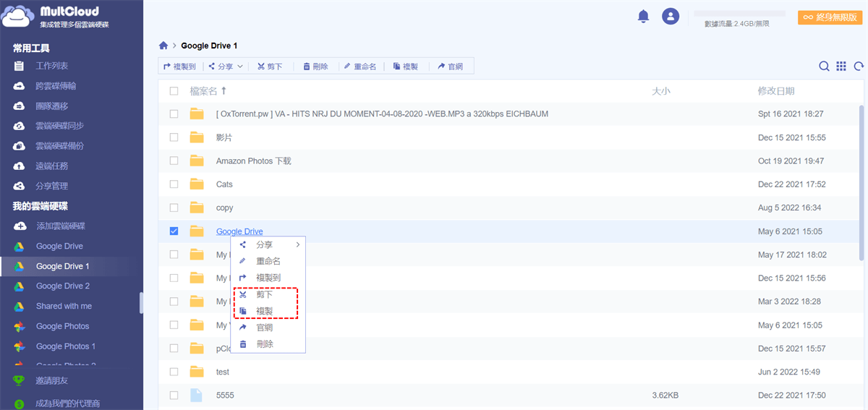Click the folder icon for test

[197, 372]
